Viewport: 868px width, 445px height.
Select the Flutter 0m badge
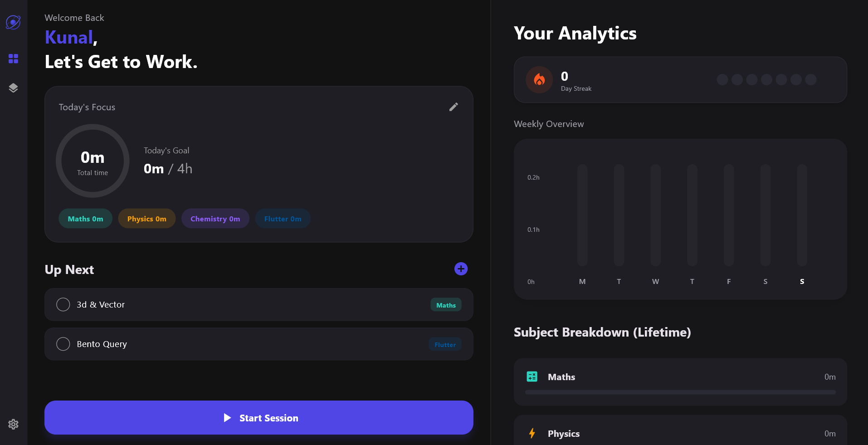(282, 218)
